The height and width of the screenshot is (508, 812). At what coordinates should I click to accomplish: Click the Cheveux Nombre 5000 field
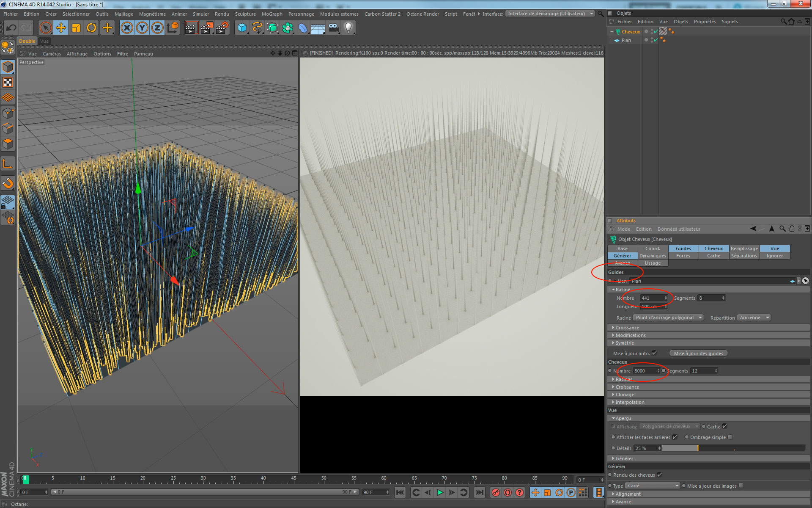(645, 371)
